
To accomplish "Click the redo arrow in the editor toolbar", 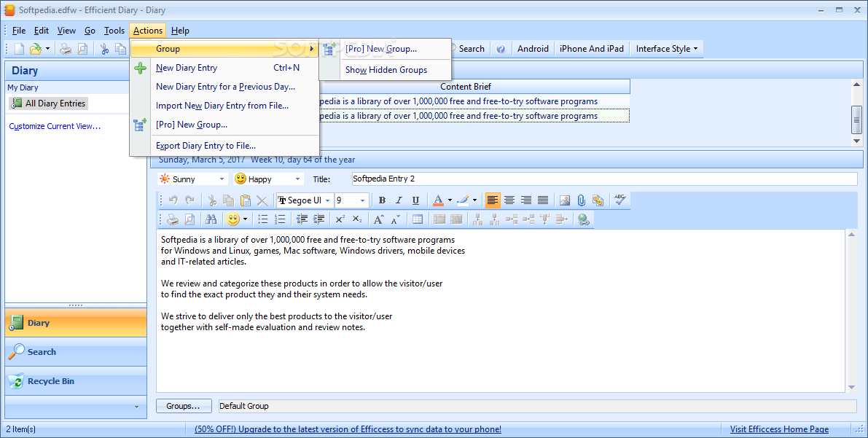I will pos(190,200).
